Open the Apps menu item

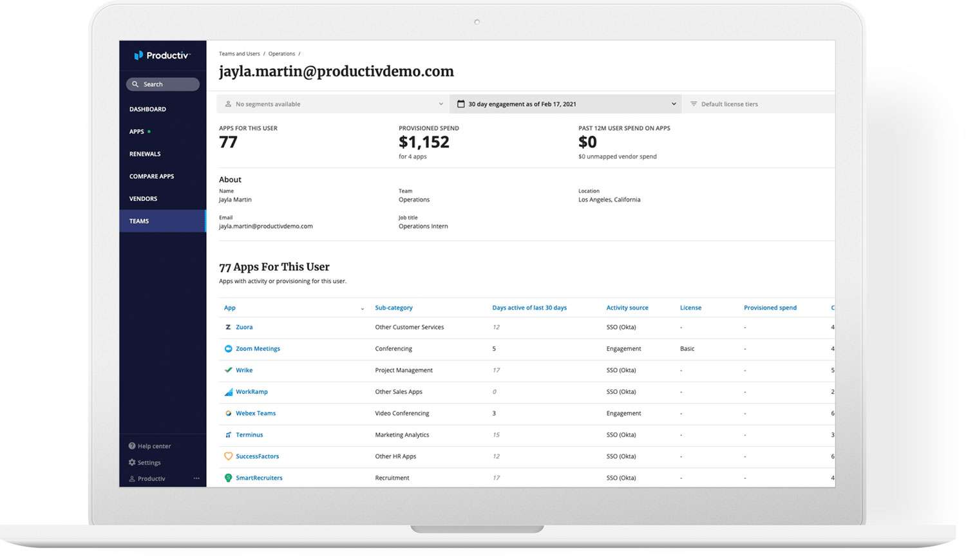tap(137, 132)
